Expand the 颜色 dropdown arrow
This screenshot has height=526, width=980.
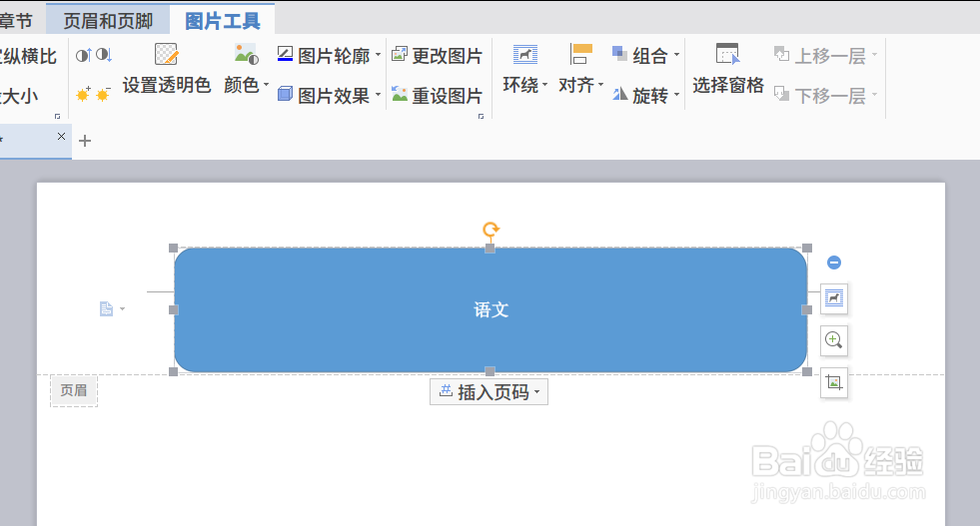[267, 84]
